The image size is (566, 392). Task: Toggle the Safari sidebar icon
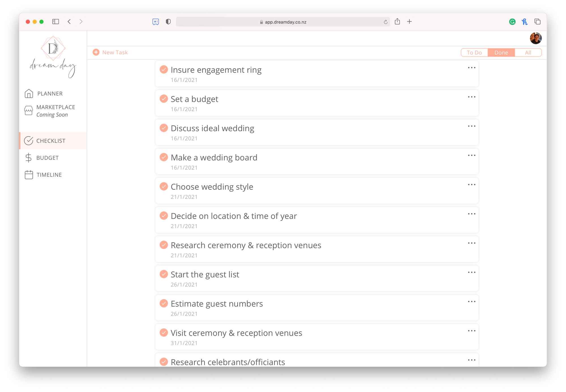(x=55, y=22)
